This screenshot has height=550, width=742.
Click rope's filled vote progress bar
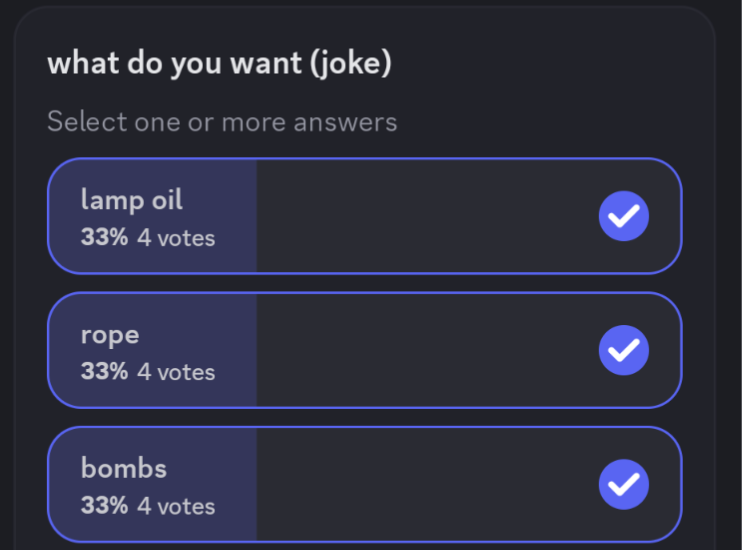pyautogui.click(x=152, y=350)
